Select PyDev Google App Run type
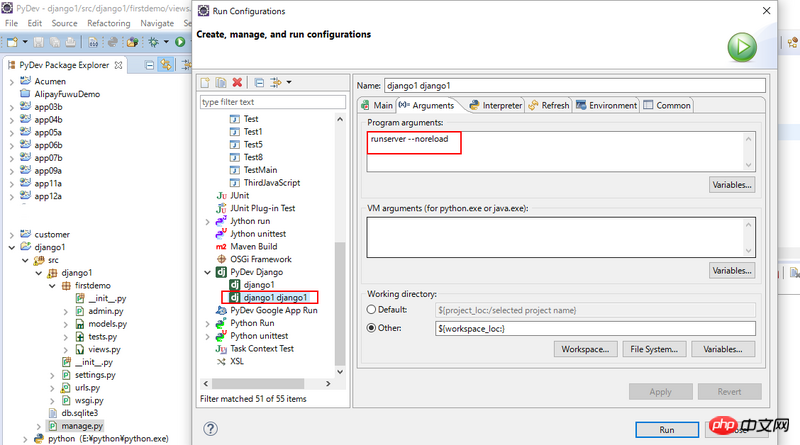 point(273,310)
